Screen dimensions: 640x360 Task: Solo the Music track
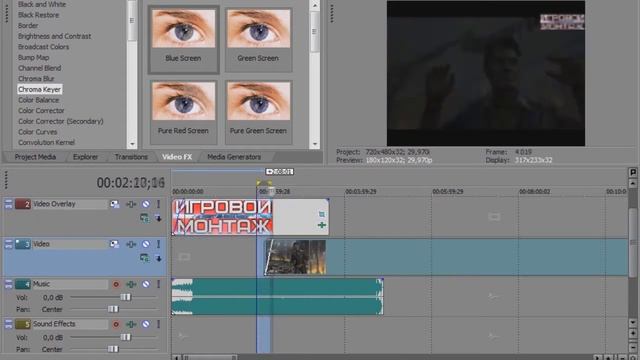pyautogui.click(x=158, y=284)
